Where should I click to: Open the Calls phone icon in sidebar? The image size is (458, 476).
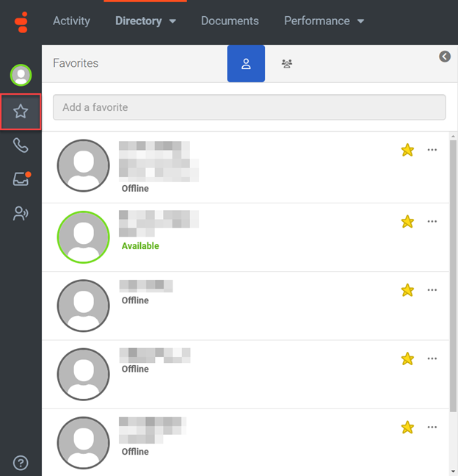(21, 145)
